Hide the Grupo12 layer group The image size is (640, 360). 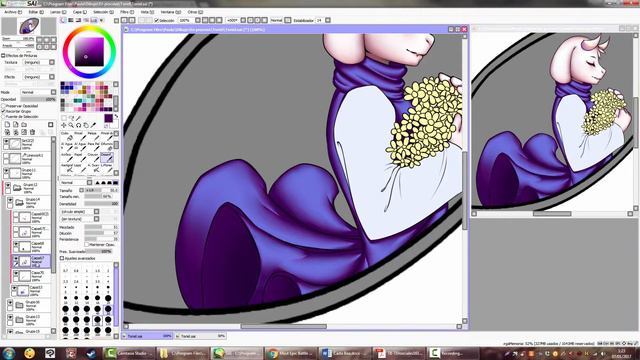8,185
